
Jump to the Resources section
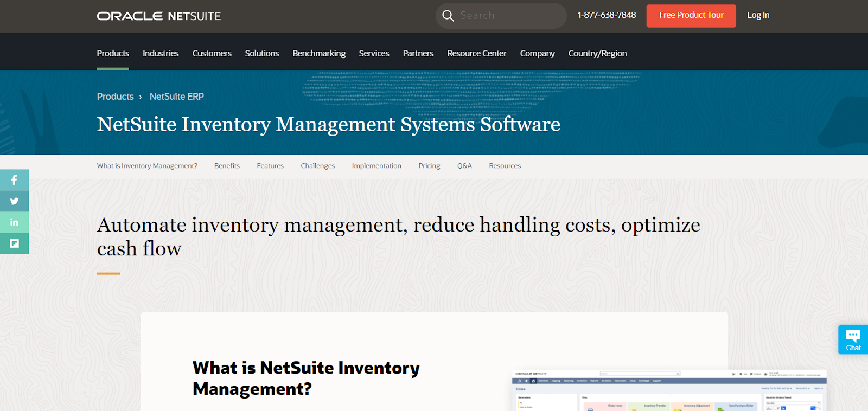click(505, 166)
